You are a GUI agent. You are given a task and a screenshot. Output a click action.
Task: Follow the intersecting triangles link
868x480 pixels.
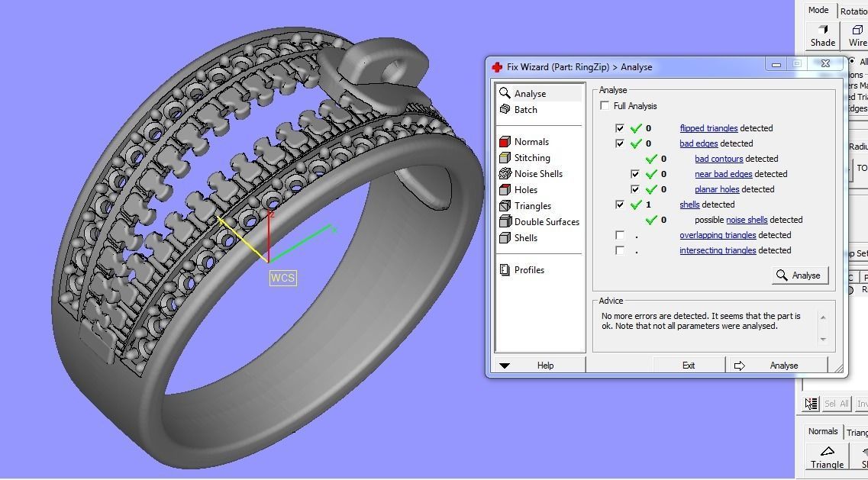pyautogui.click(x=718, y=250)
